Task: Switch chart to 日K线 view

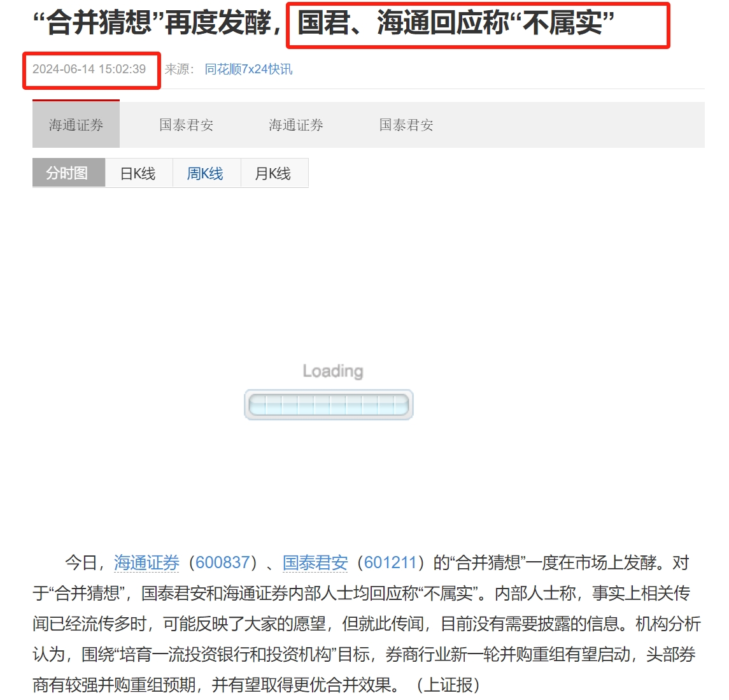Action: tap(139, 173)
